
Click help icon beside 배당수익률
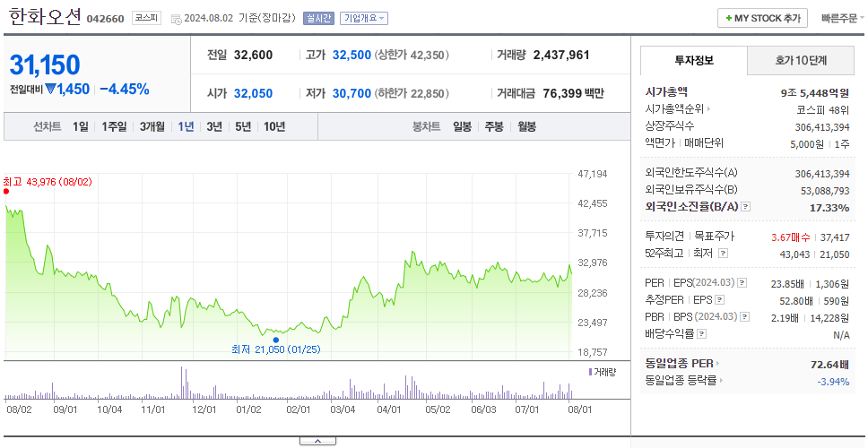(x=702, y=334)
